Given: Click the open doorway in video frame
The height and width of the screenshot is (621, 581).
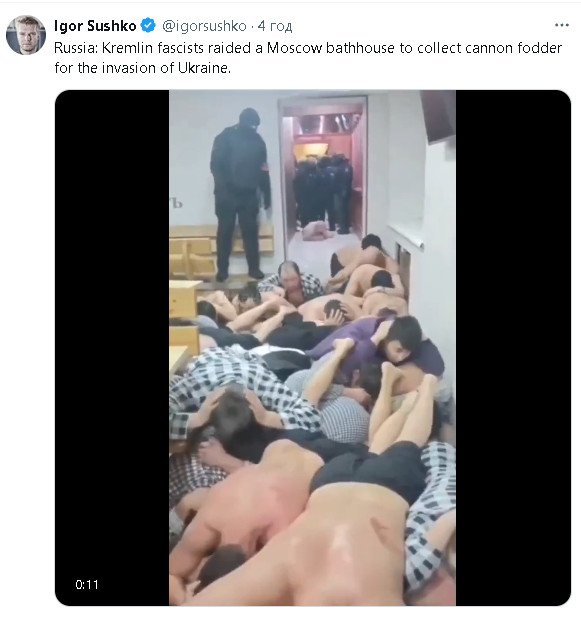Looking at the screenshot, I should click(323, 166).
